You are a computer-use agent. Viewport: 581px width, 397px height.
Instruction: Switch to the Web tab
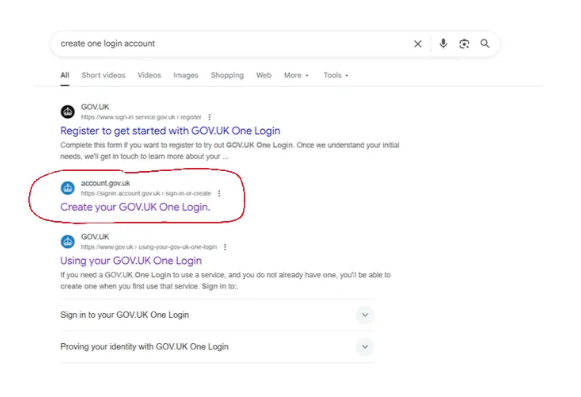click(264, 75)
